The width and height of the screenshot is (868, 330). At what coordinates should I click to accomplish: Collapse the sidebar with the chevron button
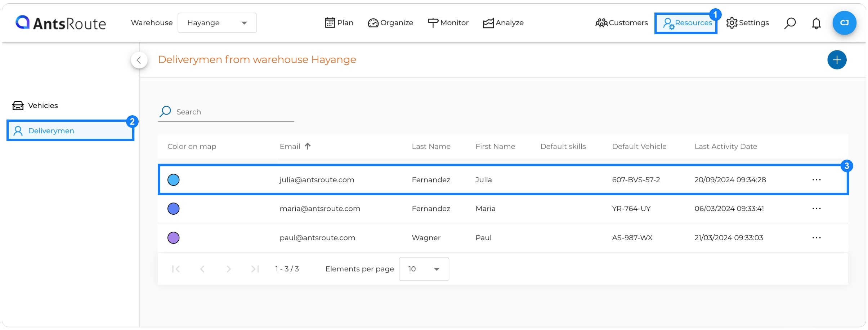pos(139,60)
